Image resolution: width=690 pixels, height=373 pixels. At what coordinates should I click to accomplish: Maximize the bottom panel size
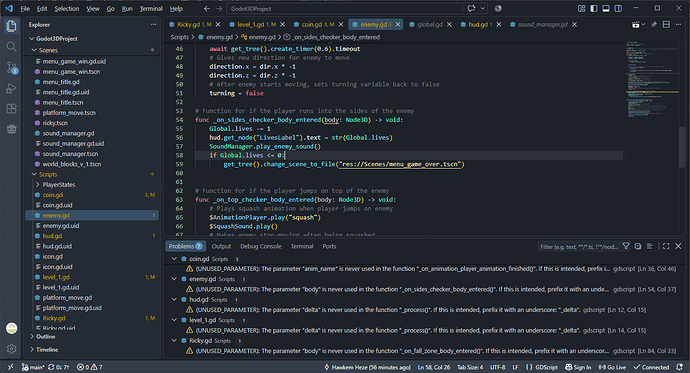[x=666, y=246]
